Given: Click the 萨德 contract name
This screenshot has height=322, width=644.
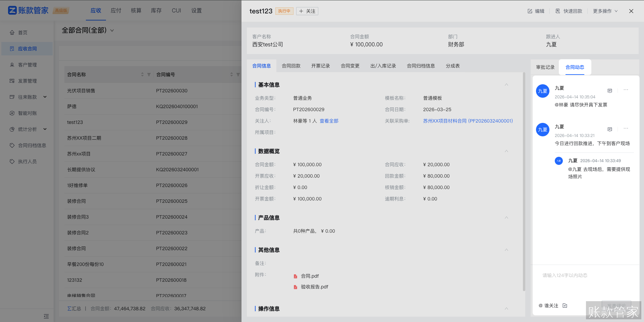Looking at the screenshot, I should (x=72, y=106).
